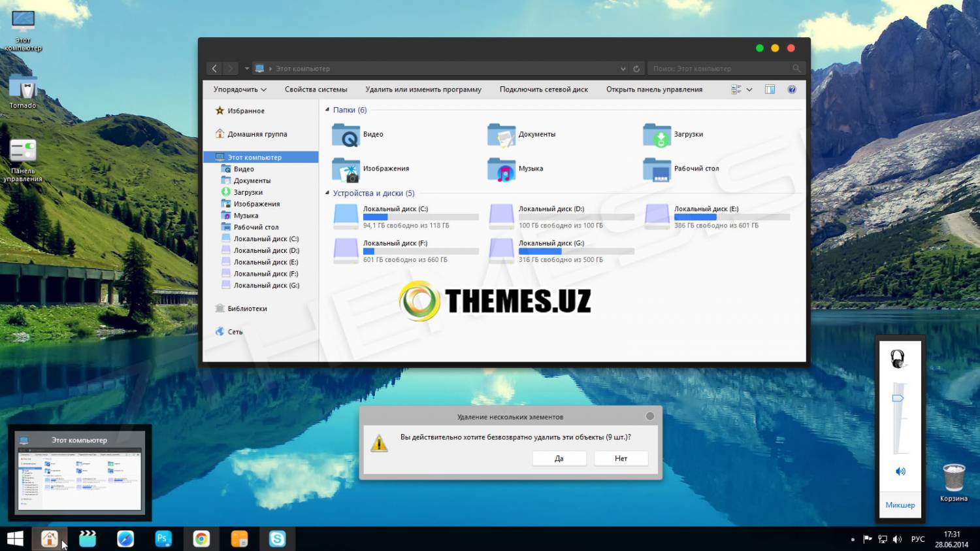Image resolution: width=980 pixels, height=551 pixels.
Task: Open the Музыка folder in main pane
Action: (502, 169)
